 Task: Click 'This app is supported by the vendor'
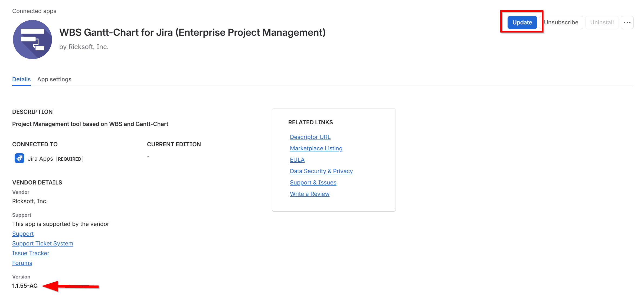61,224
